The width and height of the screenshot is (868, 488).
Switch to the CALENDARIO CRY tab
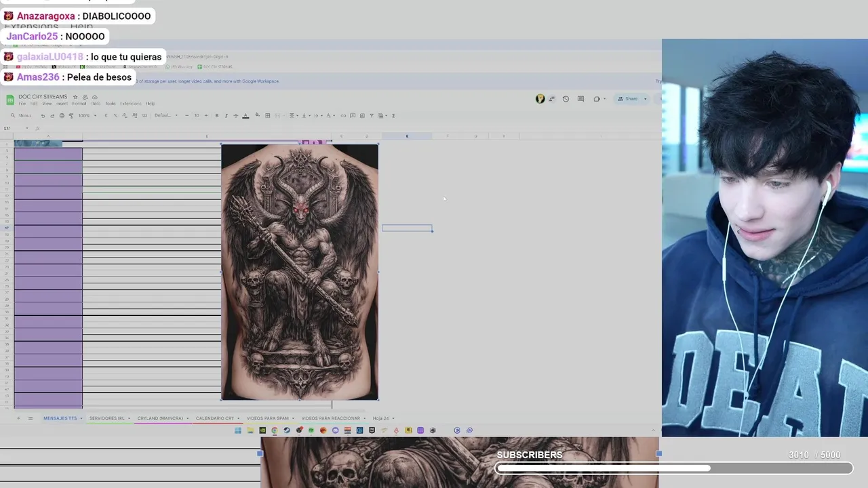point(216,418)
